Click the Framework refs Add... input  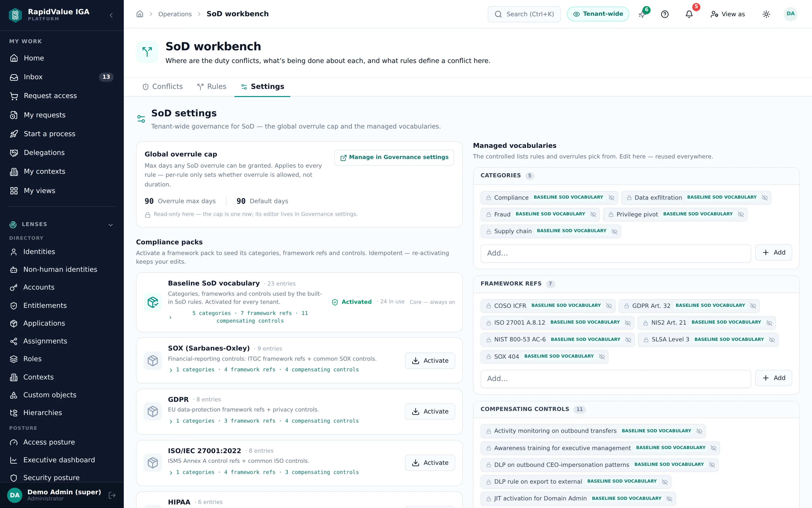[615, 379]
